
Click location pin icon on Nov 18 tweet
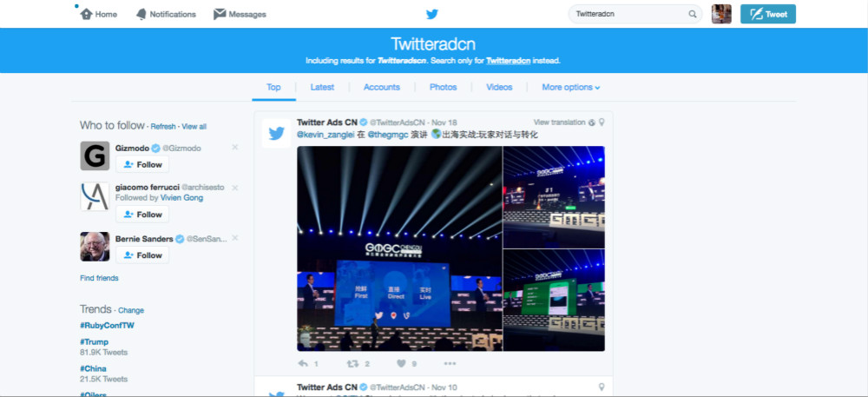click(602, 122)
